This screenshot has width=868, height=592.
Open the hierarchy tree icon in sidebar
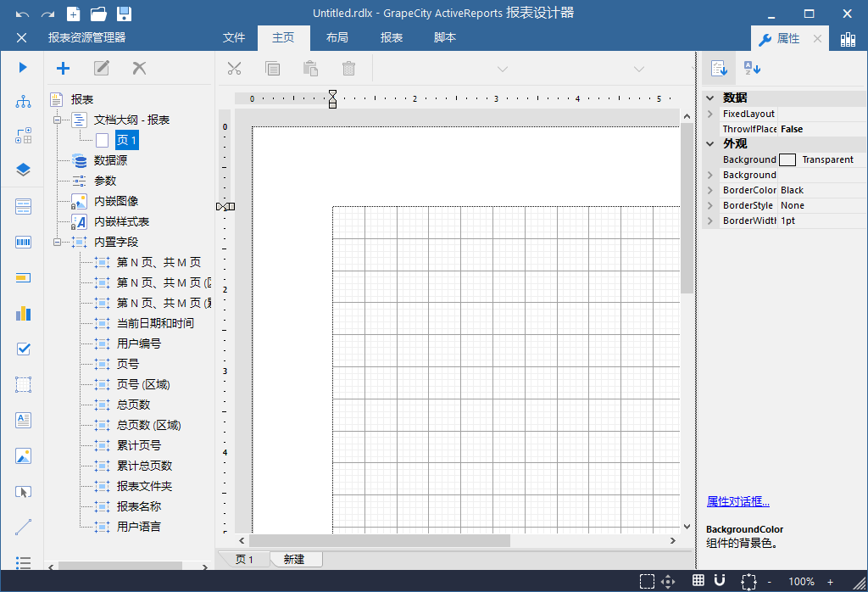(x=23, y=101)
